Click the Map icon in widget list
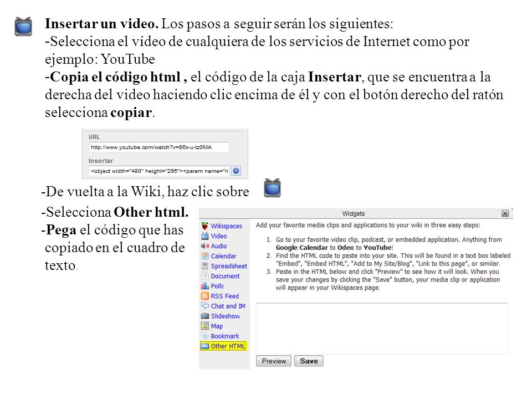532x399 pixels. point(204,326)
